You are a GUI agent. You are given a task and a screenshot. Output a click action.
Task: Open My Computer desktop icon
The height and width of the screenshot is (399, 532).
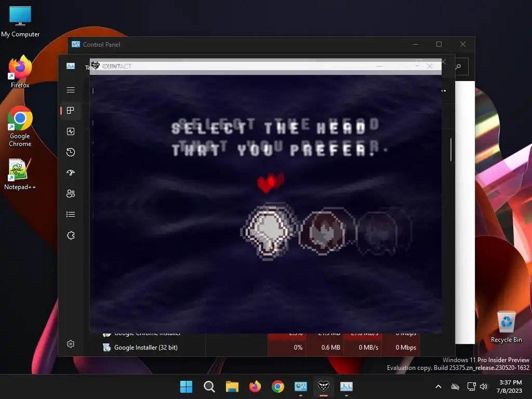pyautogui.click(x=20, y=22)
